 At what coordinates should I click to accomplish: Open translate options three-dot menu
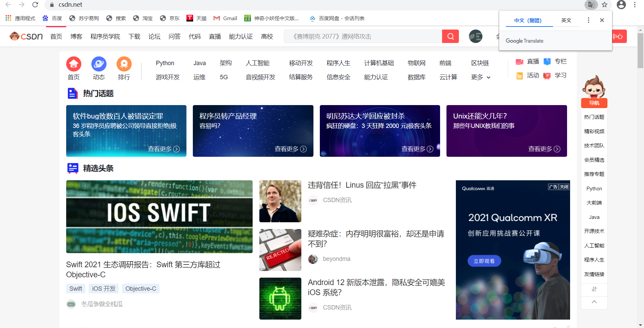coord(588,20)
